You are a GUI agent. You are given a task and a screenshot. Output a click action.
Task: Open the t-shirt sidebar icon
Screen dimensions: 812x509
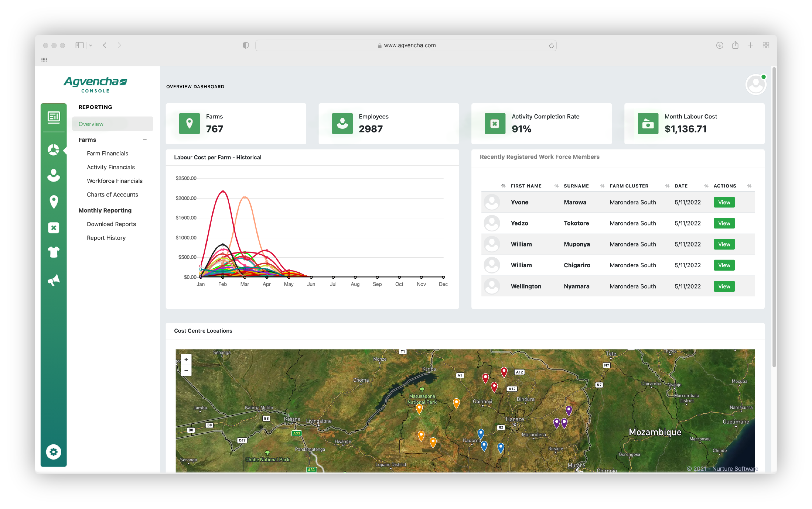click(x=54, y=252)
